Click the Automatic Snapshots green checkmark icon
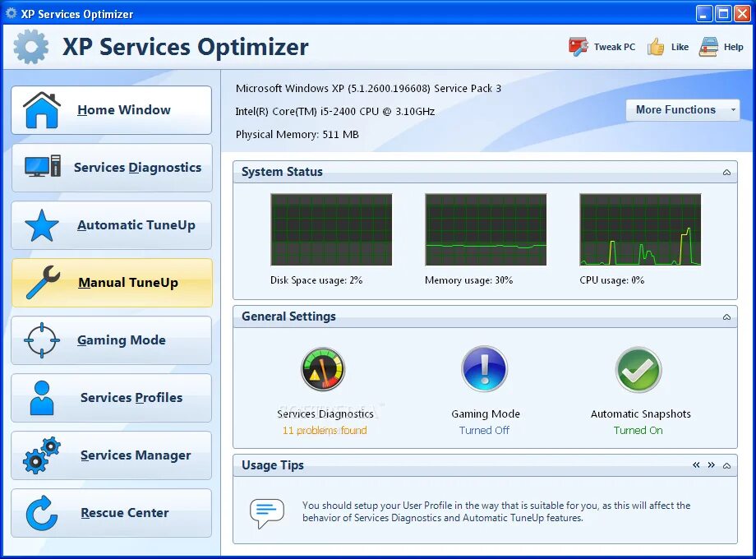This screenshot has width=756, height=559. click(638, 369)
